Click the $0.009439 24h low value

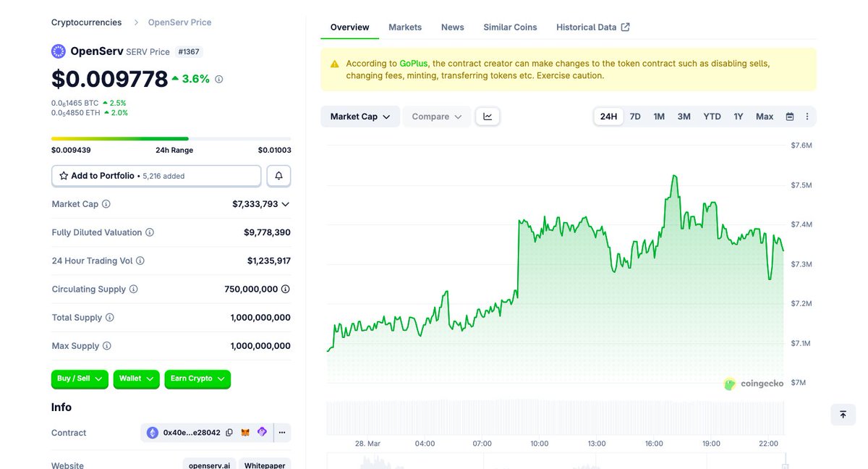71,151
